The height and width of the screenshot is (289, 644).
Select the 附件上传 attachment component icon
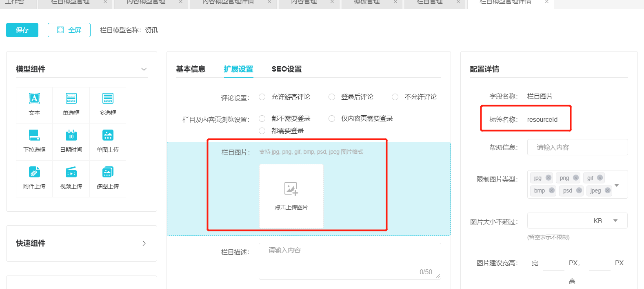pyautogui.click(x=34, y=173)
